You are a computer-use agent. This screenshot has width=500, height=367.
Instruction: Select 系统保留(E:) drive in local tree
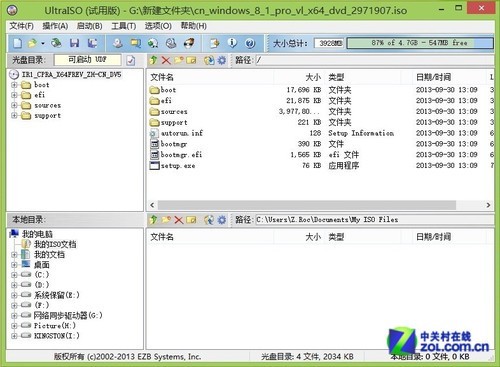coord(57,295)
